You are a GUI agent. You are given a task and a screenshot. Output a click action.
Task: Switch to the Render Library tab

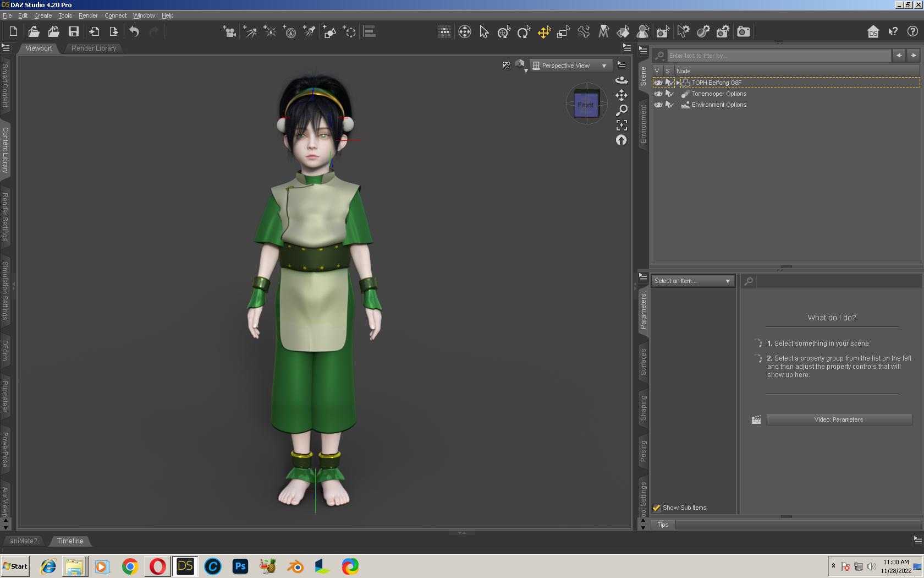point(94,48)
